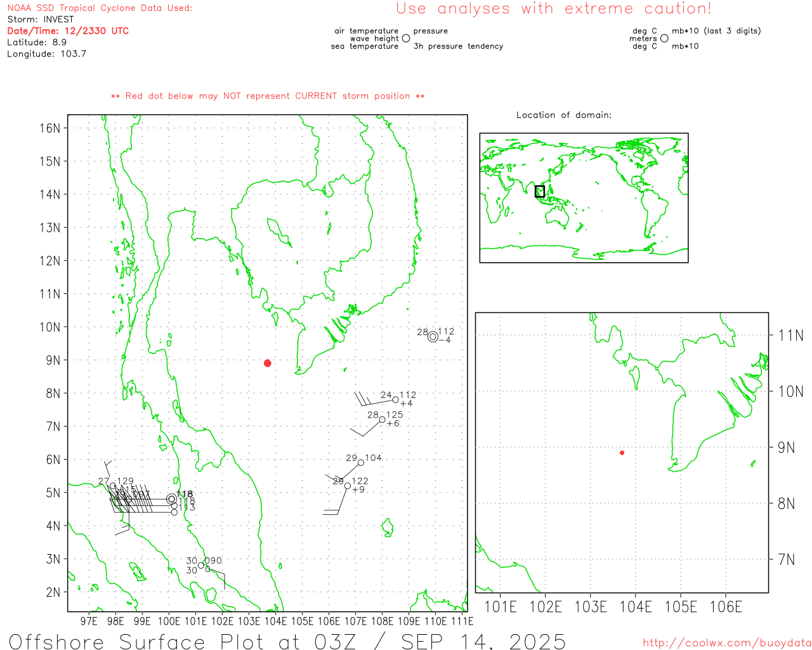Click the station circle reading 29 104

(x=361, y=463)
